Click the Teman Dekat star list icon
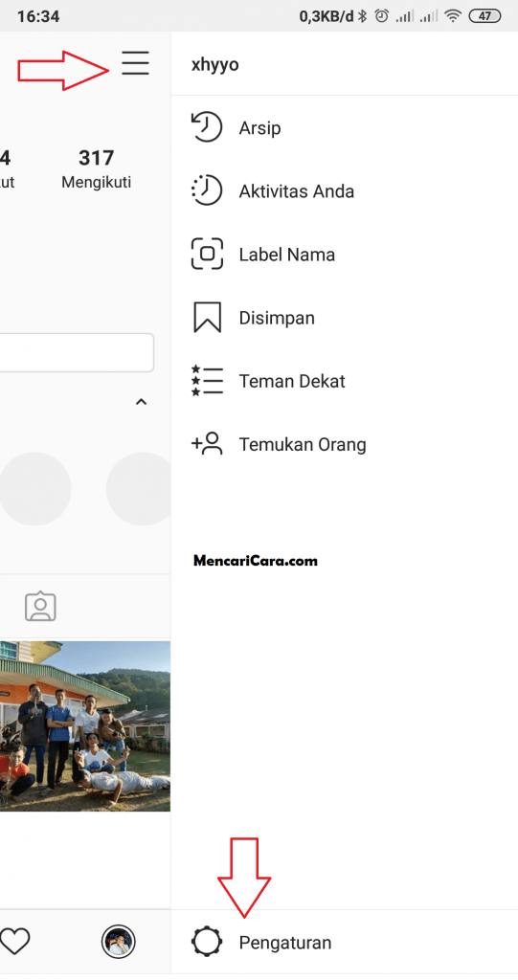518x980 pixels. [x=207, y=381]
